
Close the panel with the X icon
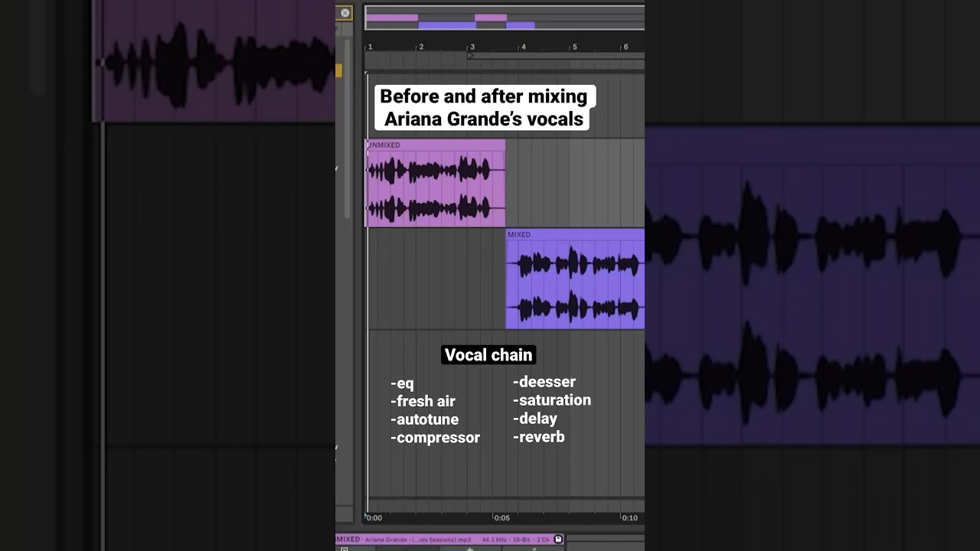coord(345,13)
